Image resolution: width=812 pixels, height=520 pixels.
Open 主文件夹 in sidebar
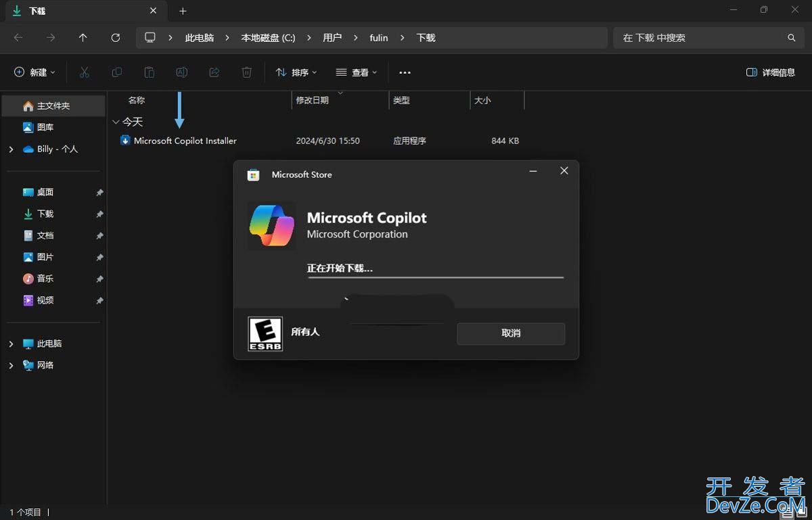pyautogui.click(x=53, y=106)
